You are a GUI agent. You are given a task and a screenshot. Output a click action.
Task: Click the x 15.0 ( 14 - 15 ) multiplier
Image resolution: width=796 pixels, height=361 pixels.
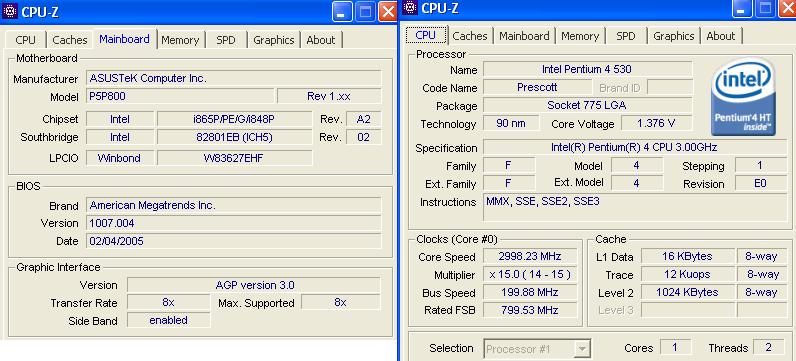(x=530, y=275)
